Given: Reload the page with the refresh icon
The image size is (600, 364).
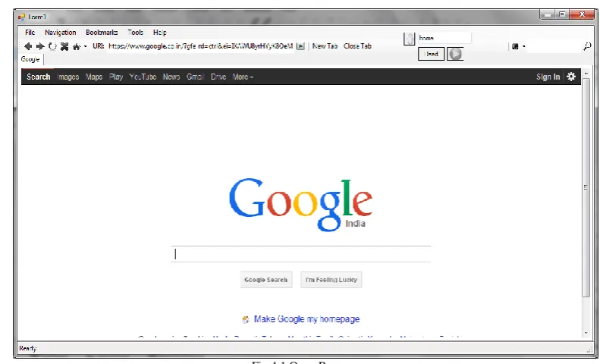Looking at the screenshot, I should (x=52, y=46).
